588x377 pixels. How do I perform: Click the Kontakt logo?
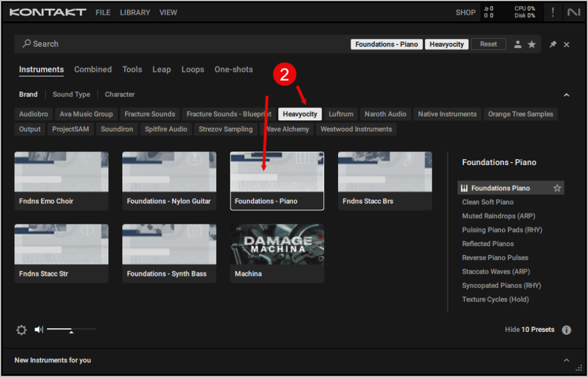tap(48, 12)
